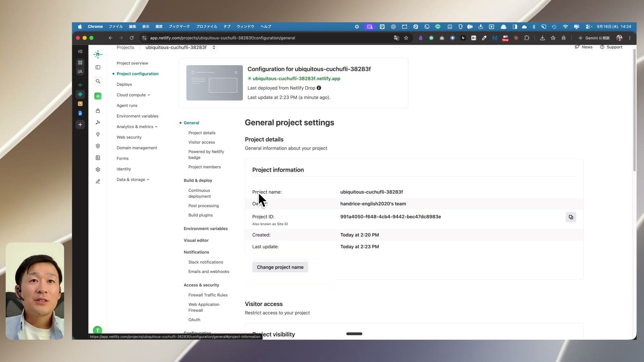Screen dimensions: 644x362
Task: Open the project switcher dropdown arrows
Action: 214,47
